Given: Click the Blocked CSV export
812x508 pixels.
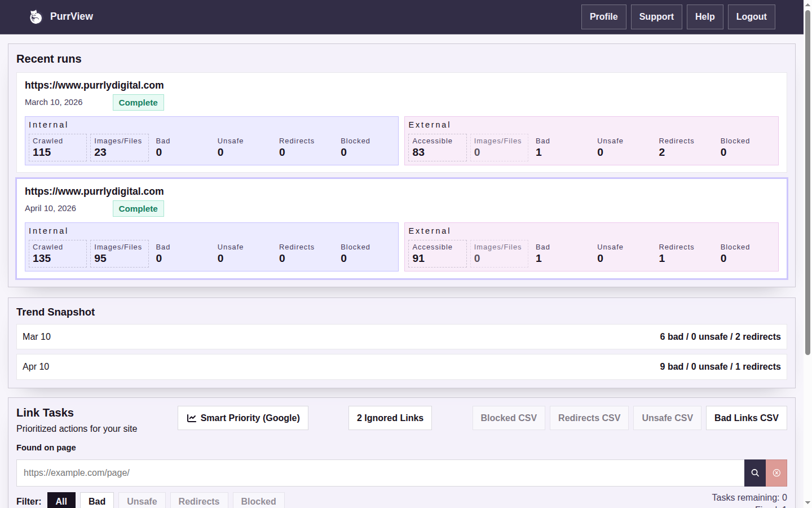Looking at the screenshot, I should point(509,418).
